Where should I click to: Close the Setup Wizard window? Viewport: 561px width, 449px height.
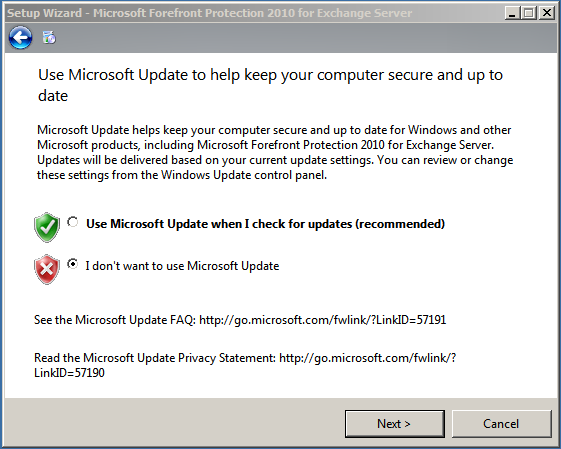(x=547, y=13)
